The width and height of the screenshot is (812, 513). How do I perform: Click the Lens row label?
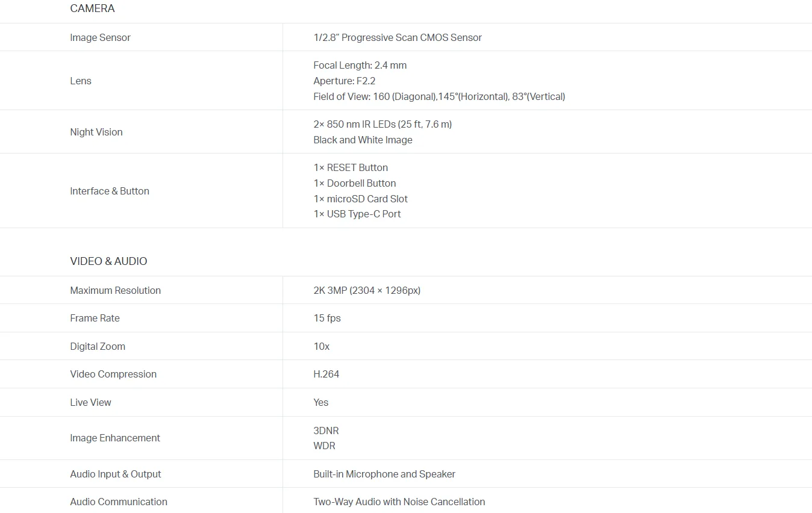pos(81,81)
